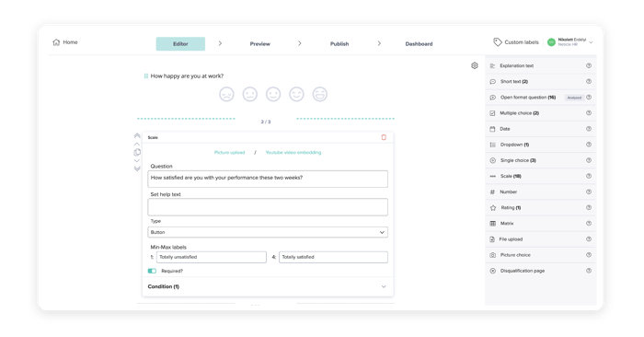This screenshot has width=644, height=337.
Task: Click the 2 / 3 page indicator
Action: [266, 122]
